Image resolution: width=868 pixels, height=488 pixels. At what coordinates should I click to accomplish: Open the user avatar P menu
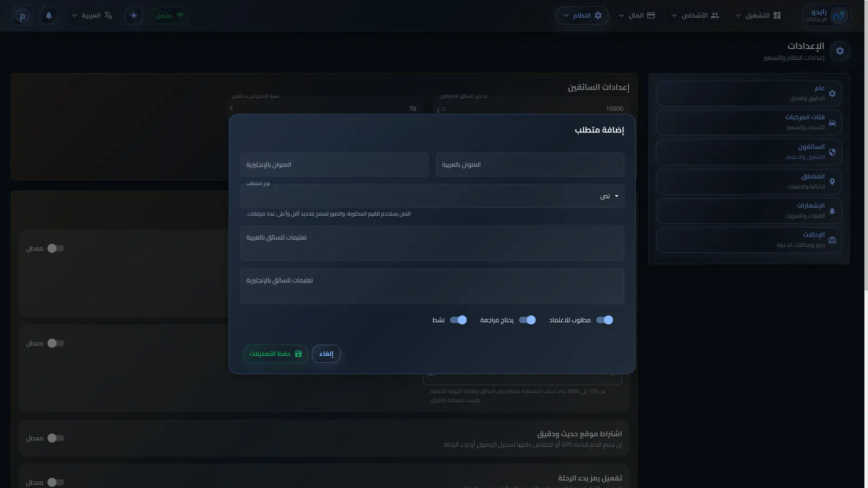(22, 16)
